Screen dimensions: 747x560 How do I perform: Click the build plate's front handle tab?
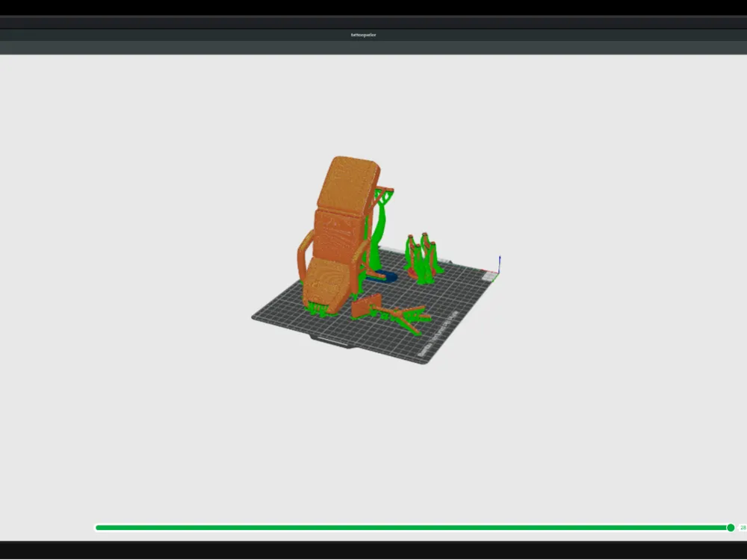coord(333,341)
